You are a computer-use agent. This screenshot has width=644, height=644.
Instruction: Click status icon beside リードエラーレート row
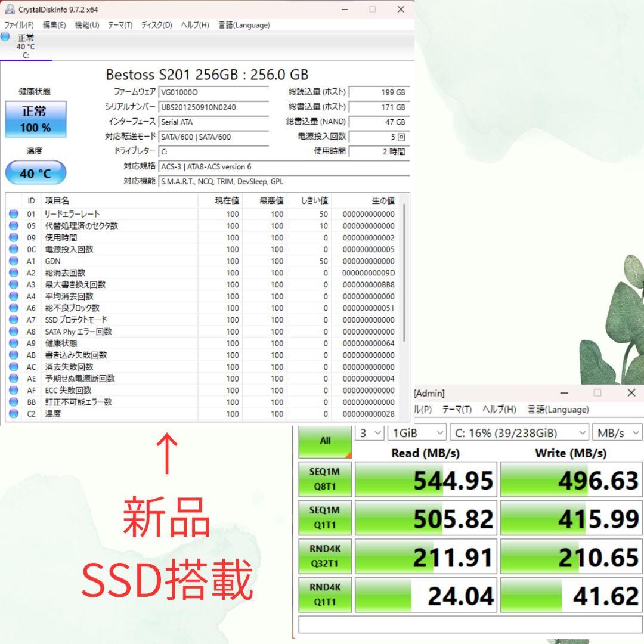13,214
